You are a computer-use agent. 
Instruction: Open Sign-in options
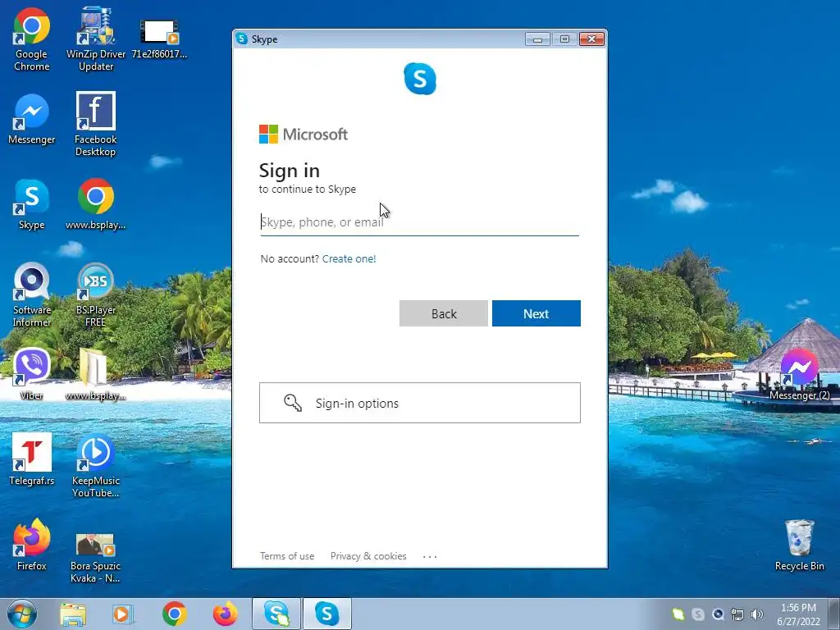coord(420,403)
